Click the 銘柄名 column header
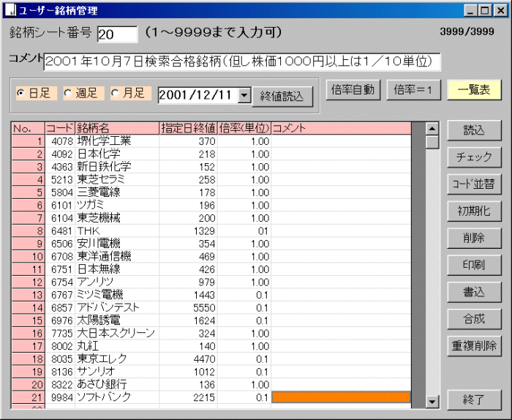The image size is (512, 420). [117, 128]
